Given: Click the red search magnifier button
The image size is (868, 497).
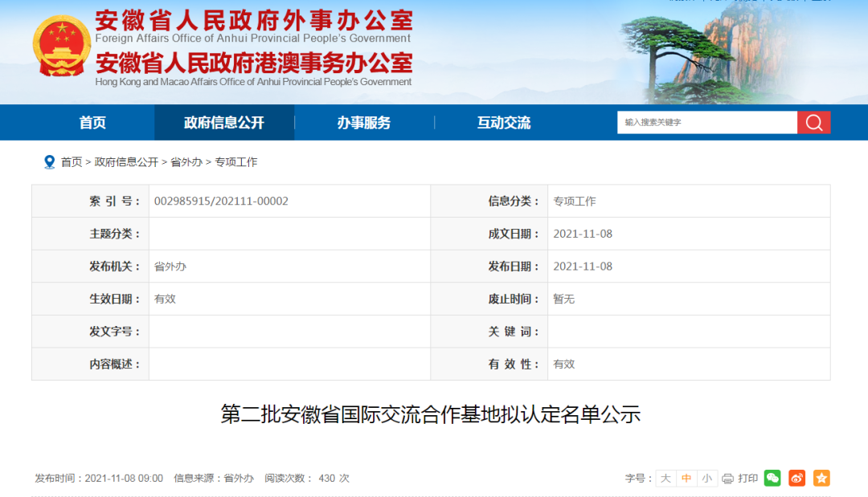Looking at the screenshot, I should [813, 122].
